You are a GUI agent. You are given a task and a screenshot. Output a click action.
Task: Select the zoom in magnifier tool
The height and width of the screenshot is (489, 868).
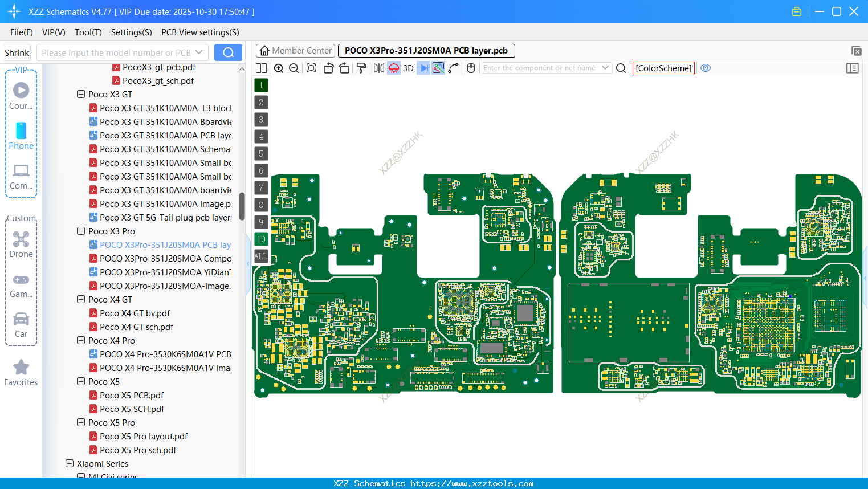pos(279,68)
